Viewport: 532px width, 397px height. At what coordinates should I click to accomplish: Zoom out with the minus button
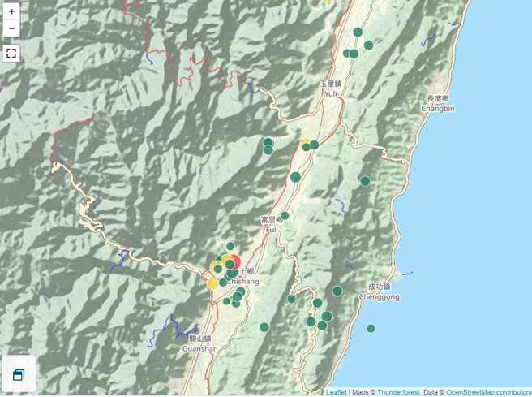pyautogui.click(x=11, y=30)
